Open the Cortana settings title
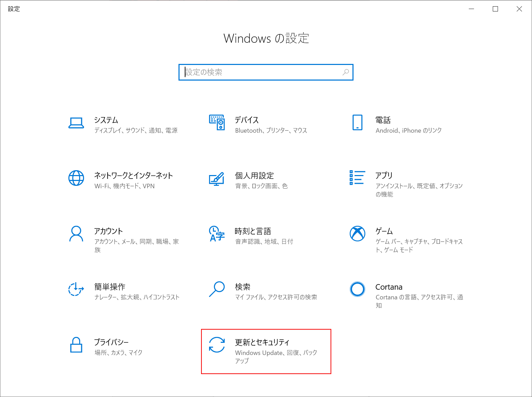Screen dimensions: 532x397 click(389, 287)
